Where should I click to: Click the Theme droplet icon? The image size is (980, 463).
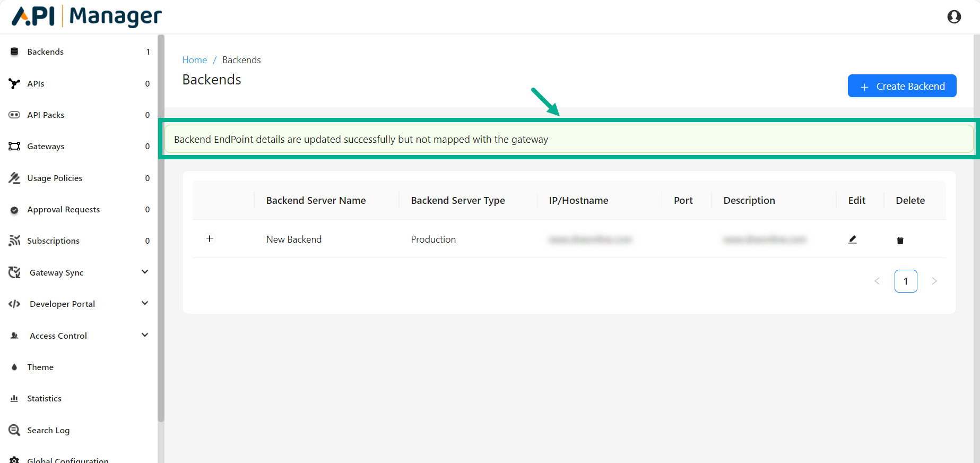(x=14, y=367)
